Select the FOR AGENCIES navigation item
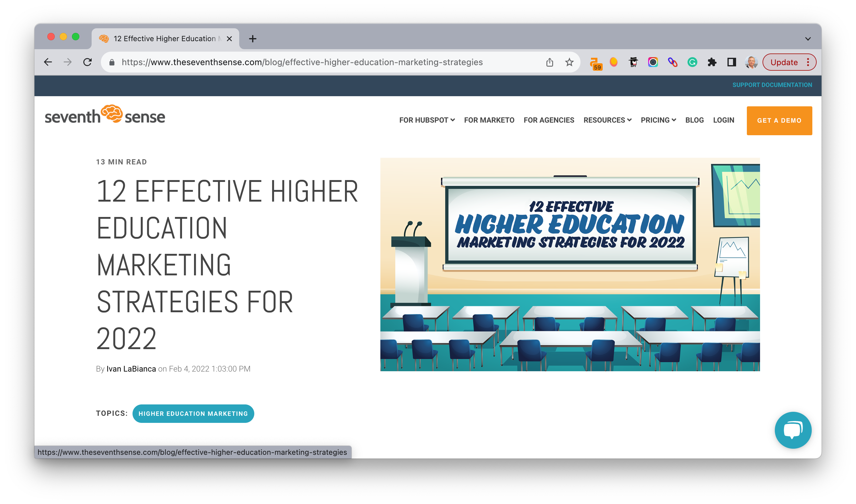The width and height of the screenshot is (856, 504). tap(549, 120)
